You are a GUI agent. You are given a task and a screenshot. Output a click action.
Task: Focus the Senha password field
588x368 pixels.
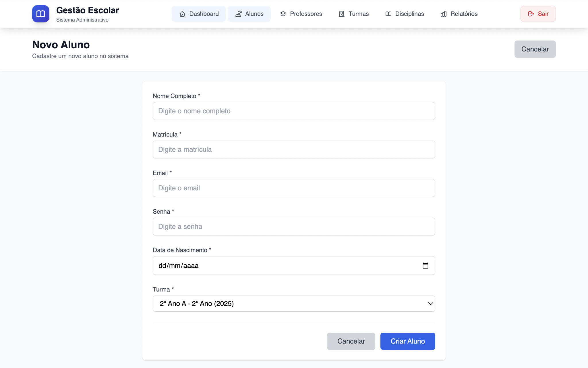tap(294, 227)
